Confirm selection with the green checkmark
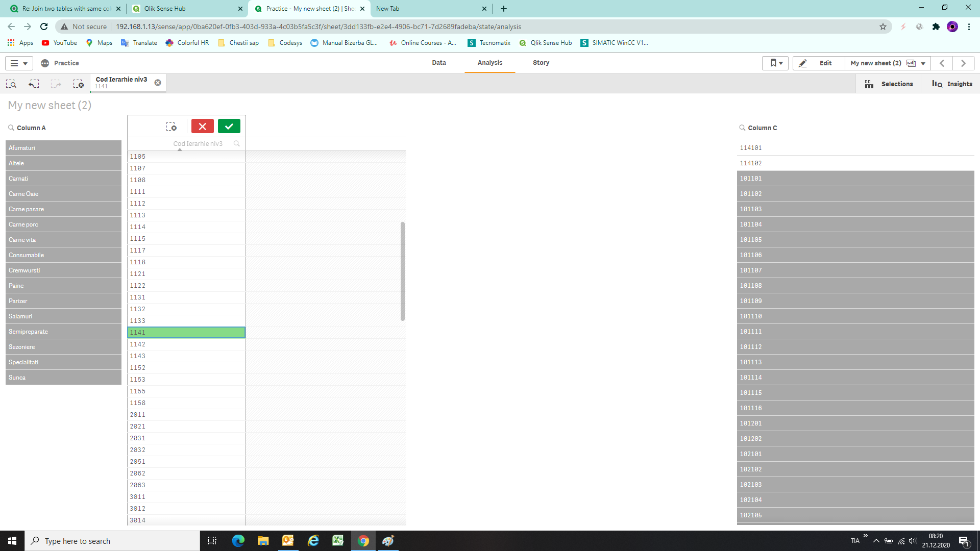The width and height of the screenshot is (980, 551). pos(229,126)
